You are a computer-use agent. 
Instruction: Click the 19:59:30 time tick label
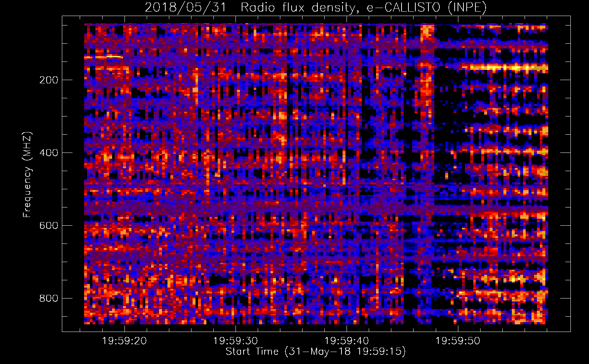click(x=236, y=341)
